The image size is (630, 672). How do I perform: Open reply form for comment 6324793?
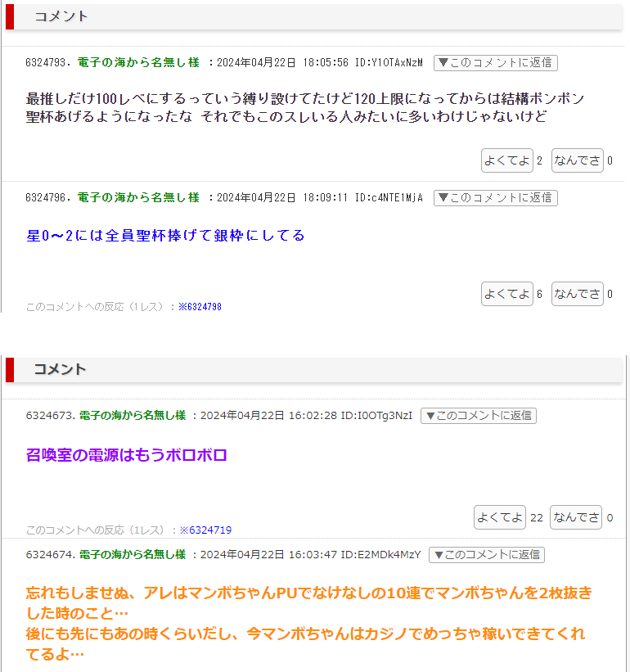click(495, 62)
